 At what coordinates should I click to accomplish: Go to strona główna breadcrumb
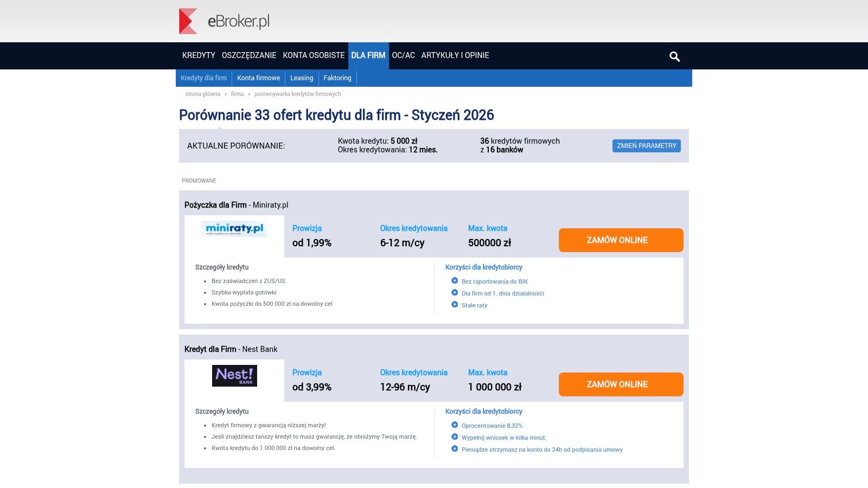tap(203, 94)
